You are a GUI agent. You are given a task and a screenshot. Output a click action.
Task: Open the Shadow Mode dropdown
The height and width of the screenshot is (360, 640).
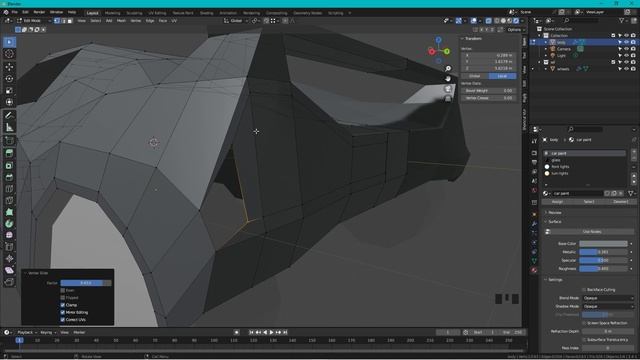tap(608, 306)
